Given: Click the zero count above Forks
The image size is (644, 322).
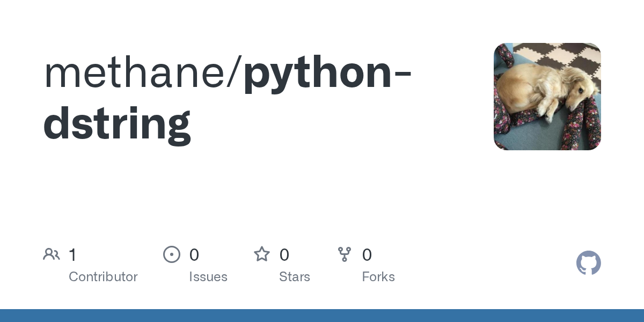Looking at the screenshot, I should click(x=367, y=255).
